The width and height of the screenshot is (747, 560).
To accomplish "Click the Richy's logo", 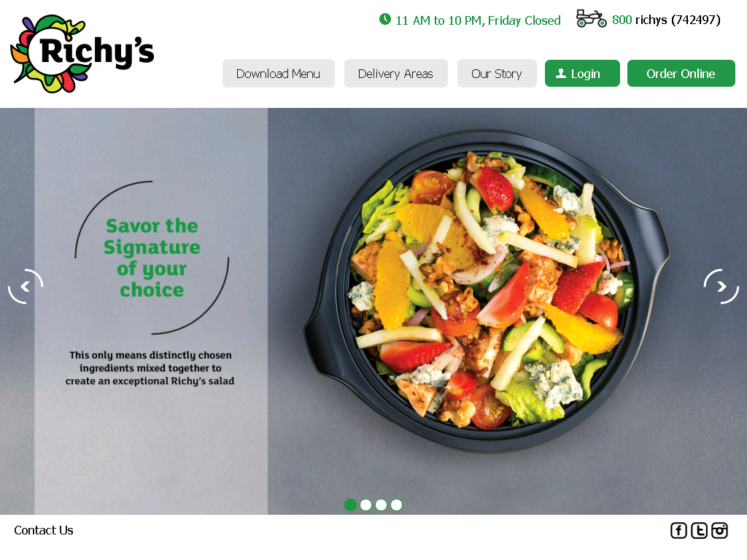I will [x=82, y=53].
